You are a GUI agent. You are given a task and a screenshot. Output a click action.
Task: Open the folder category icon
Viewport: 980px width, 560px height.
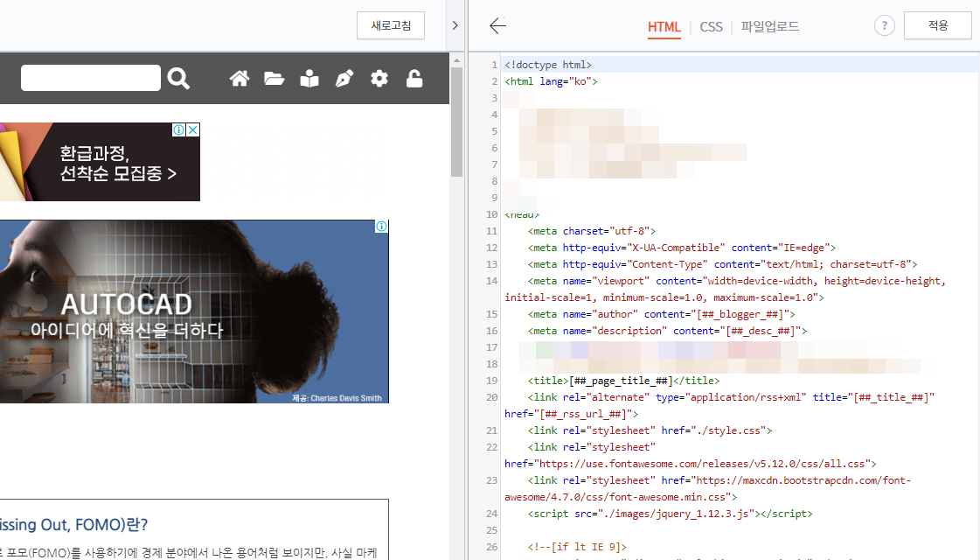274,78
